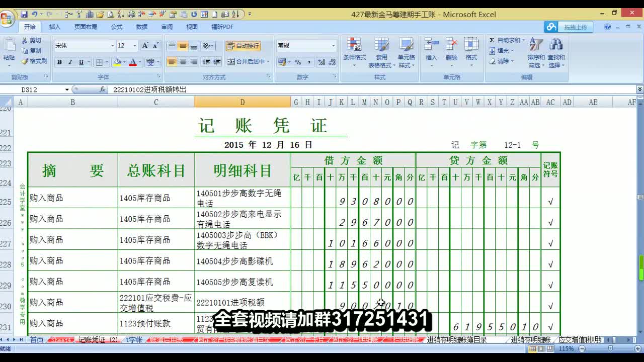Screen dimensions: 644x362
Task: Toggle Bold formatting
Action: point(59,62)
